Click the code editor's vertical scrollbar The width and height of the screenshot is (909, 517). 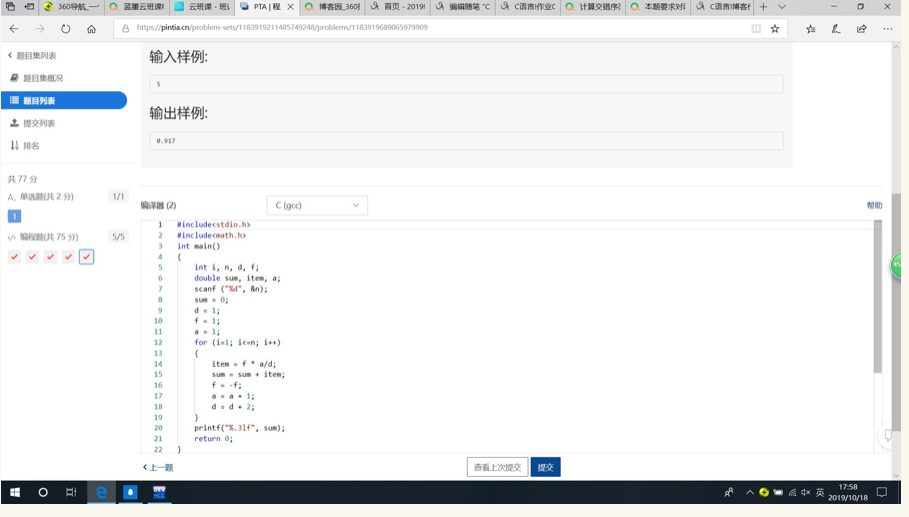coord(878,296)
